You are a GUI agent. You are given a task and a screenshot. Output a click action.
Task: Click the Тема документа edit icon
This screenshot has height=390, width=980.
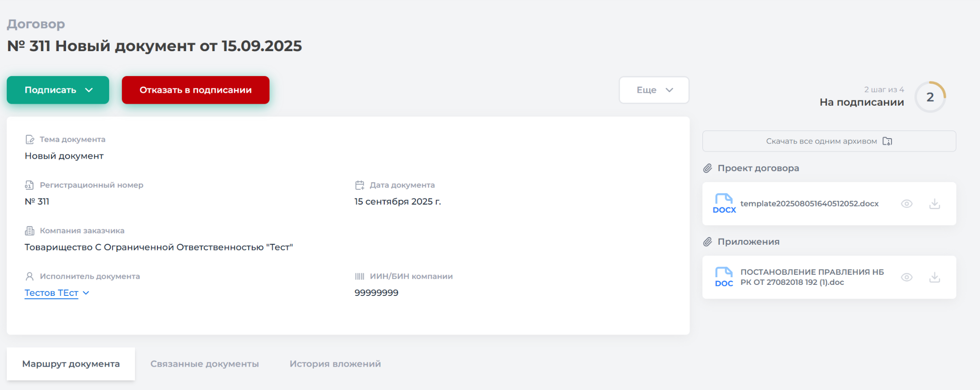(30, 140)
